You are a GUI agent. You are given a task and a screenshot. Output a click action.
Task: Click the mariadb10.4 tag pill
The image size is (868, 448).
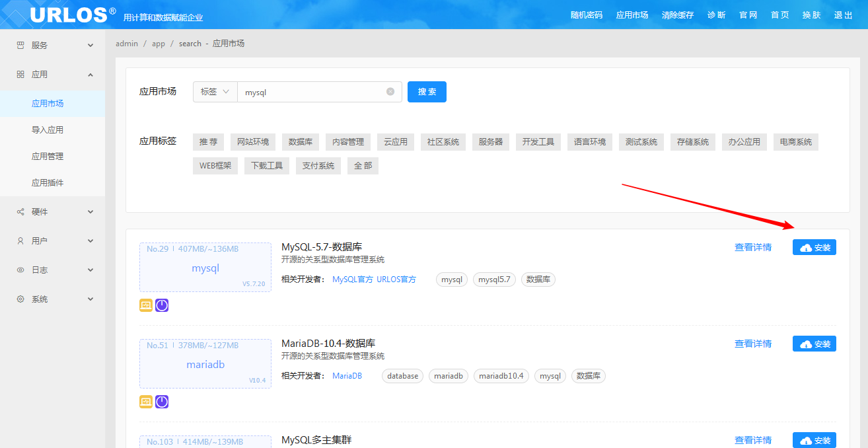[x=501, y=376]
